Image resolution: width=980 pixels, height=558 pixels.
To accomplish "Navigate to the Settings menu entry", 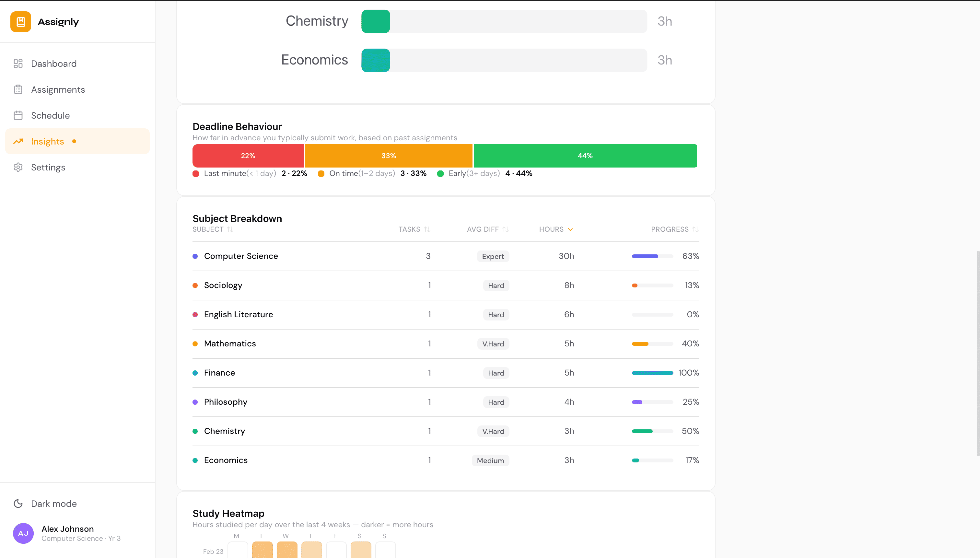I will (48, 167).
